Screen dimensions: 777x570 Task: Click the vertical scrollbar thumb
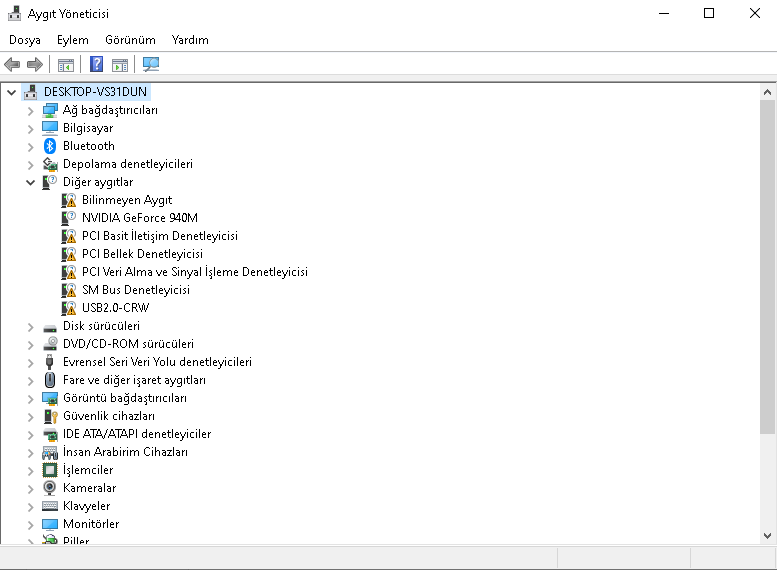coord(767,268)
